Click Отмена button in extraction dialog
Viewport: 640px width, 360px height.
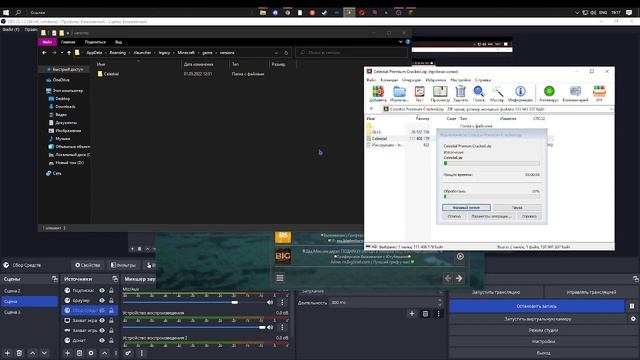coord(454,216)
